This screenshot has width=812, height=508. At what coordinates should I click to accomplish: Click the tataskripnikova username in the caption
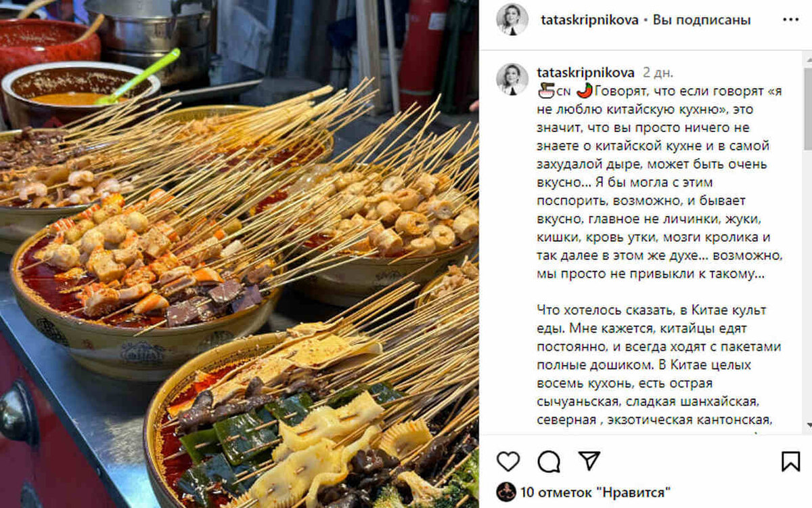pyautogui.click(x=585, y=72)
